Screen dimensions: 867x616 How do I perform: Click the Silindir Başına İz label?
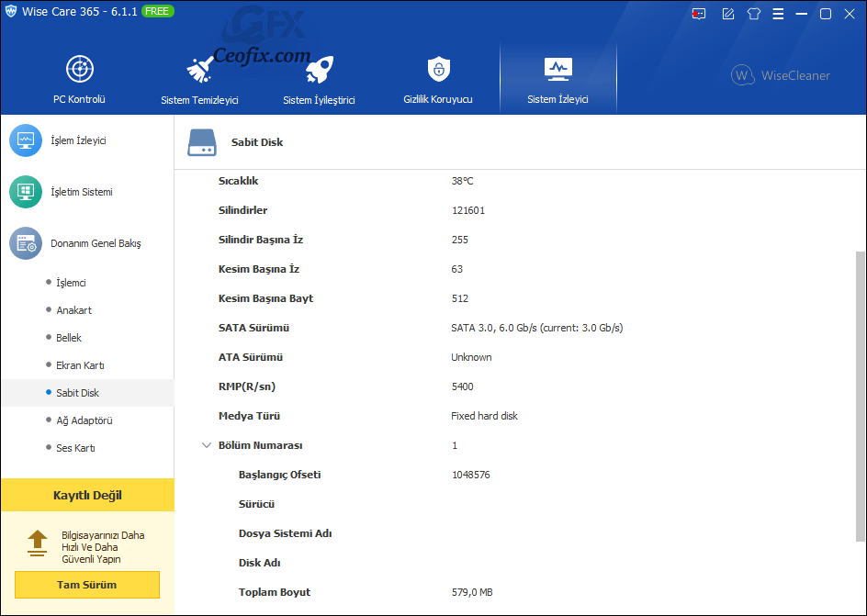(261, 240)
